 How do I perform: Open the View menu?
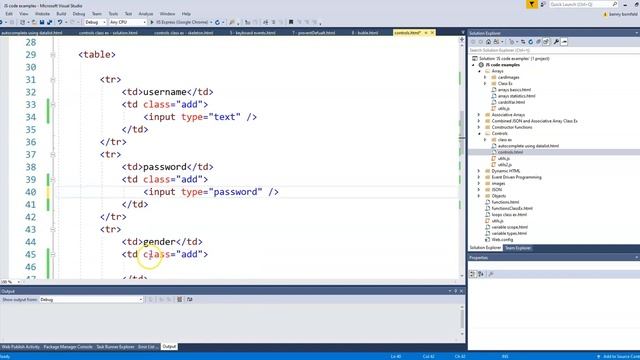coord(24,13)
